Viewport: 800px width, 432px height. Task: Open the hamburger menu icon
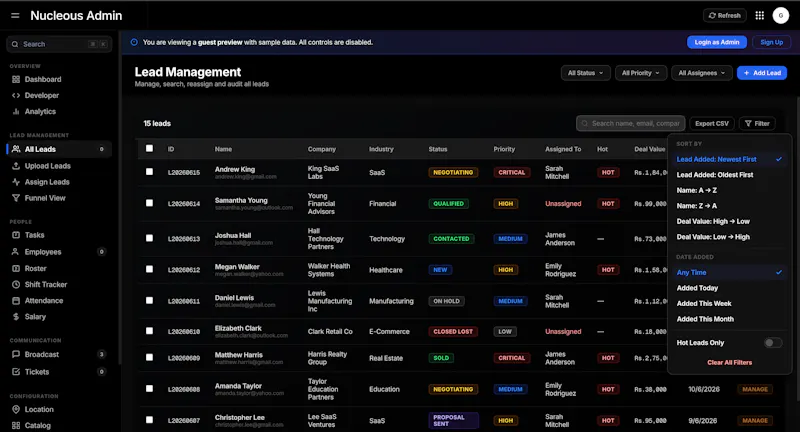15,16
